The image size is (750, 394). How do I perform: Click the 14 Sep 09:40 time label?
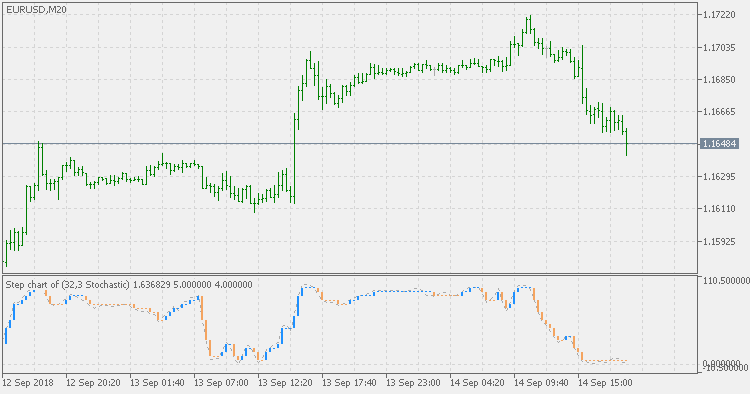coord(541,383)
